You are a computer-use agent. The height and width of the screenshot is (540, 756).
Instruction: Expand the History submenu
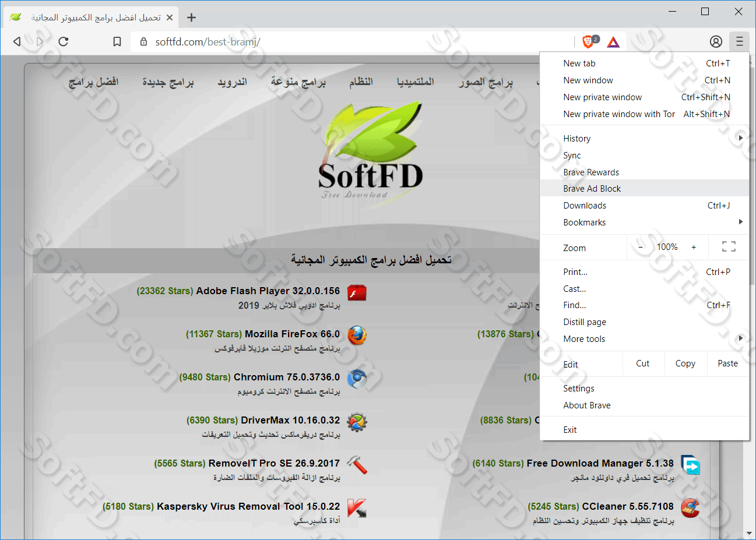tap(644, 139)
